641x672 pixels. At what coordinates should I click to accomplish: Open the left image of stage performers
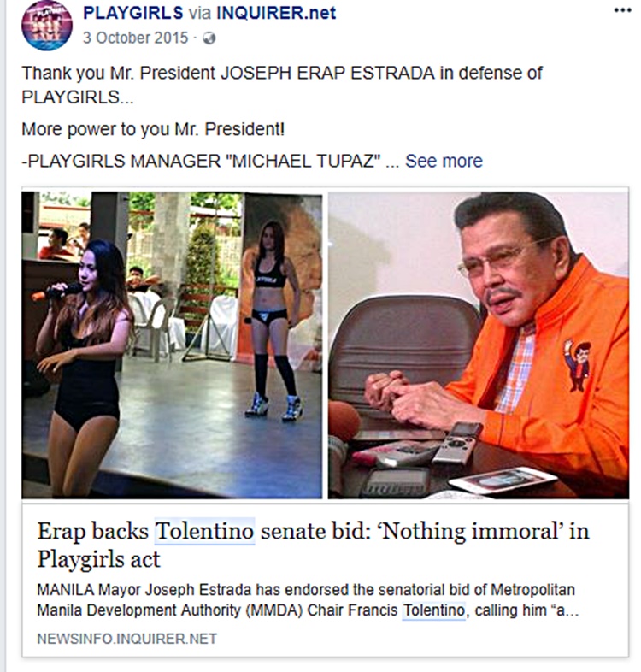(x=173, y=345)
